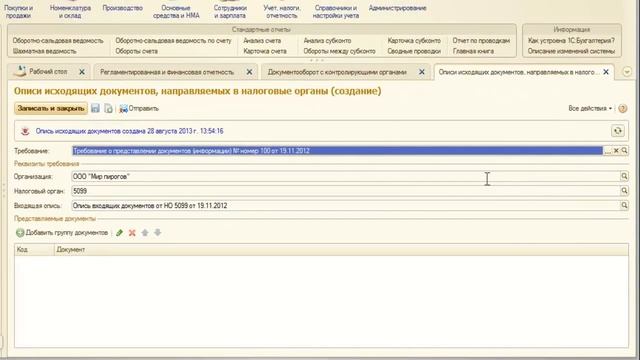This screenshot has width=640, height=360.
Task: Open the Производство section
Action: point(122,8)
